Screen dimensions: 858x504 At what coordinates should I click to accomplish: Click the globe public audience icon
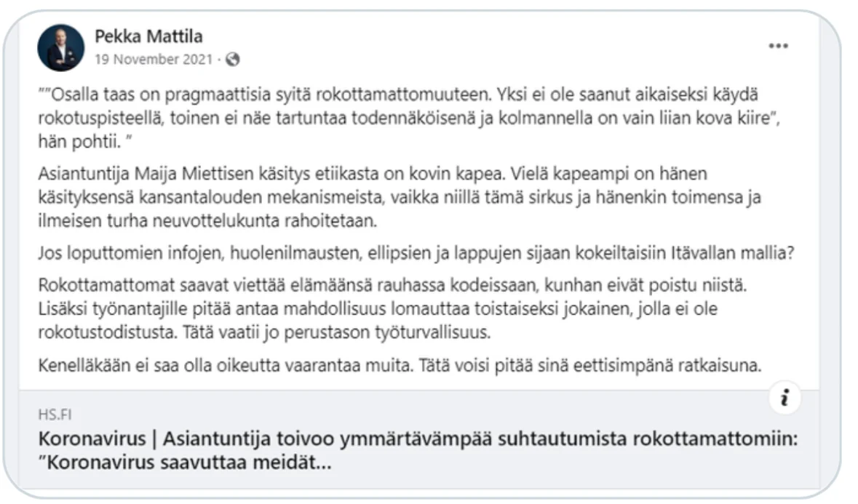[233, 60]
